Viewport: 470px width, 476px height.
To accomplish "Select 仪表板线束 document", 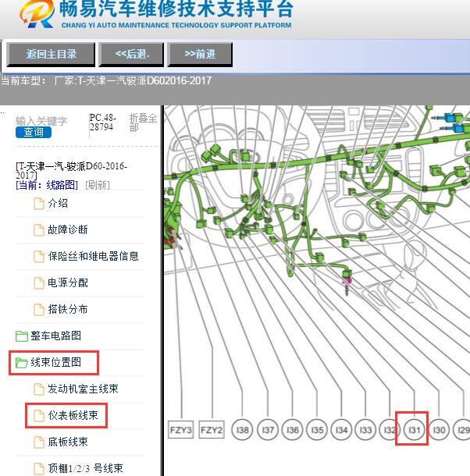I will [x=73, y=416].
